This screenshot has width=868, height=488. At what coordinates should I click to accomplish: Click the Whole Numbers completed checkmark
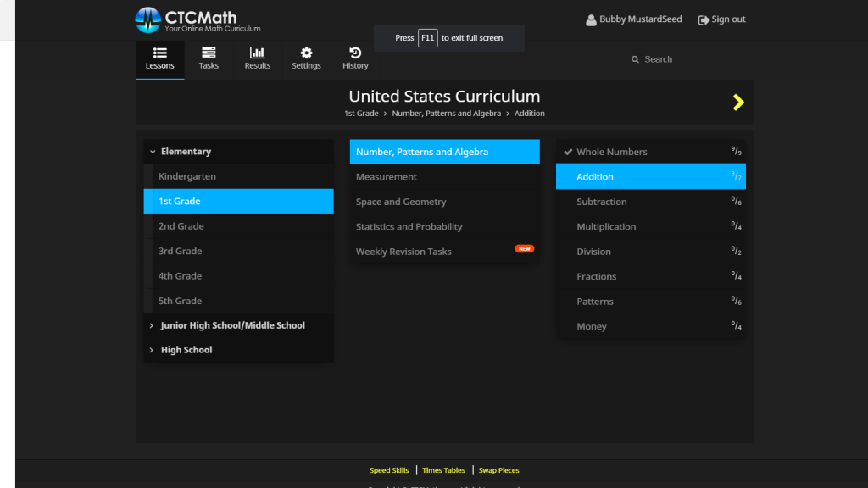[568, 152]
